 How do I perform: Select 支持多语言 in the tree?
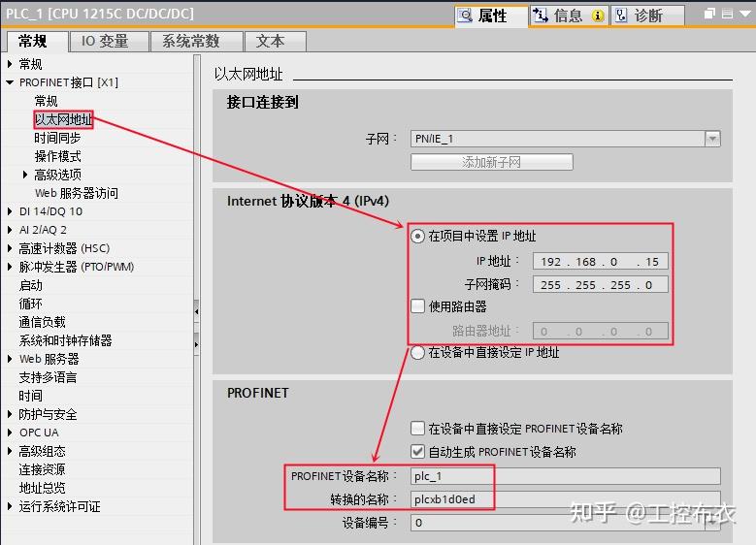click(x=48, y=377)
